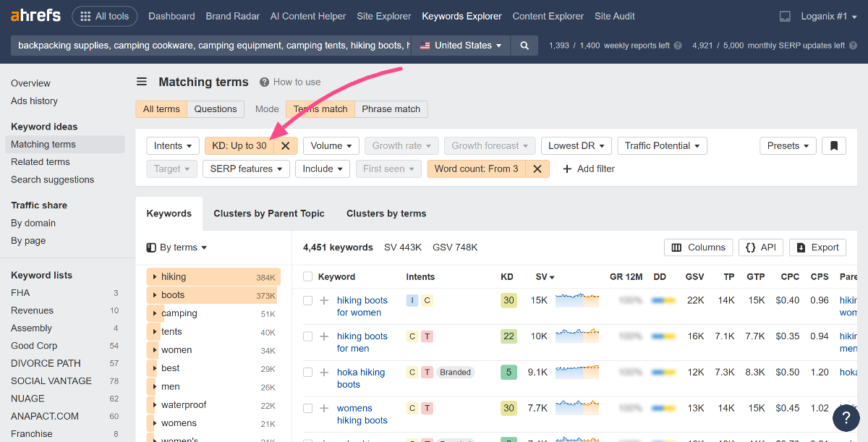Viewport: 868px width, 442px height.
Task: Toggle the hamburger sidebar menu icon
Action: click(142, 82)
